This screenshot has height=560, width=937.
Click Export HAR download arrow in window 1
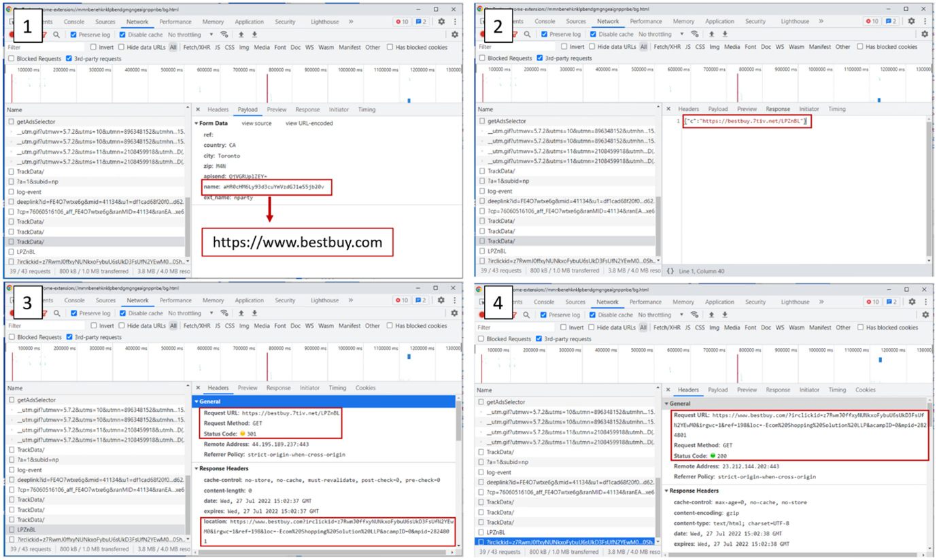254,35
